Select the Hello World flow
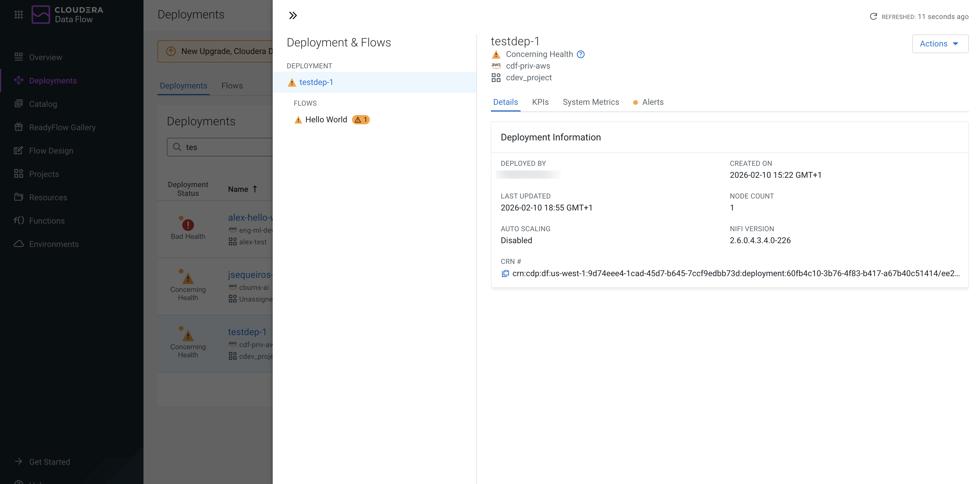 coord(326,120)
